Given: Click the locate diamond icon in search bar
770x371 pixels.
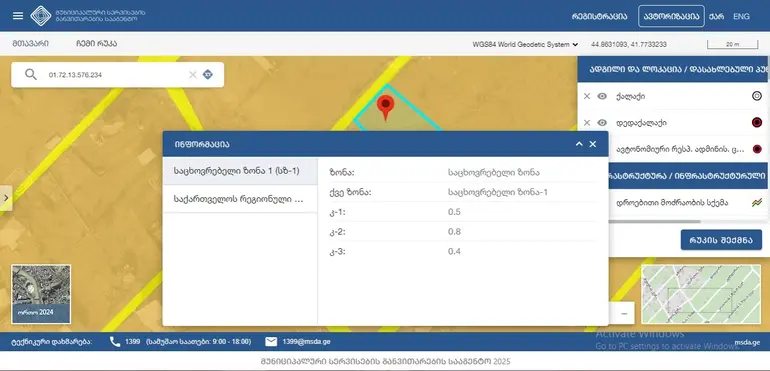Looking at the screenshot, I should tap(208, 75).
